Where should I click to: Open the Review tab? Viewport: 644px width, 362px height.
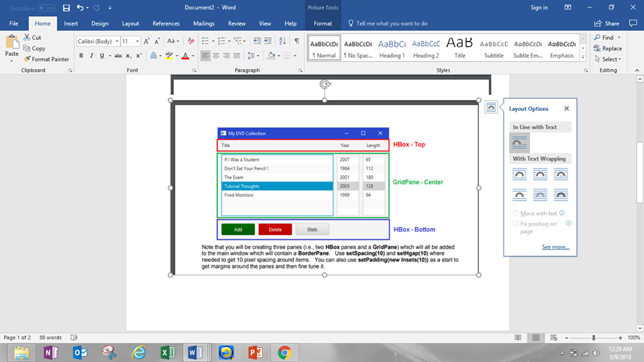pyautogui.click(x=237, y=24)
